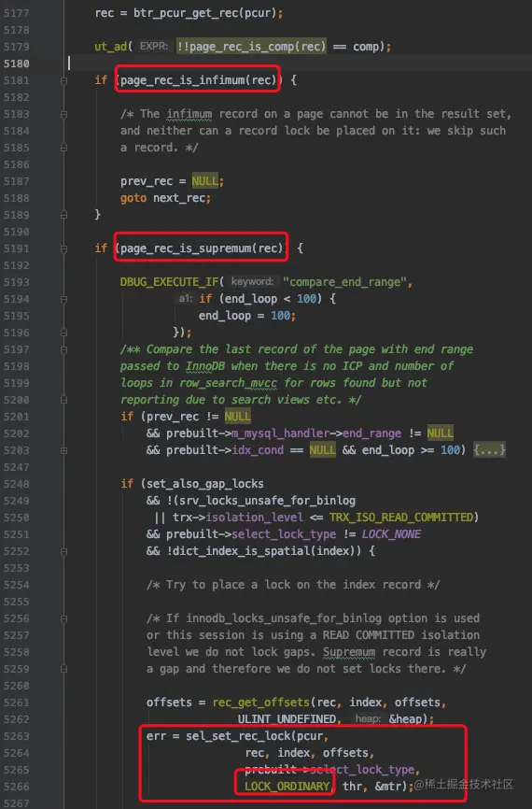532x809 pixels.
Task: Expand the folded block at line 5203
Action: tap(63, 450)
